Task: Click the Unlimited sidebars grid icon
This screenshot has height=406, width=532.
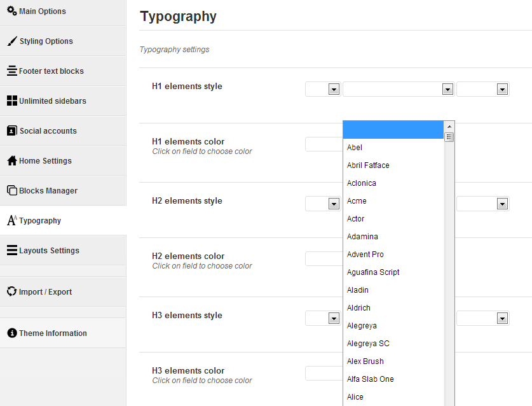Action: [12, 101]
